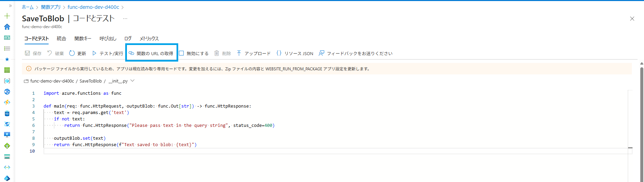Click code line 1 import statement
Viewport: 644px width, 182px height.
pos(82,93)
